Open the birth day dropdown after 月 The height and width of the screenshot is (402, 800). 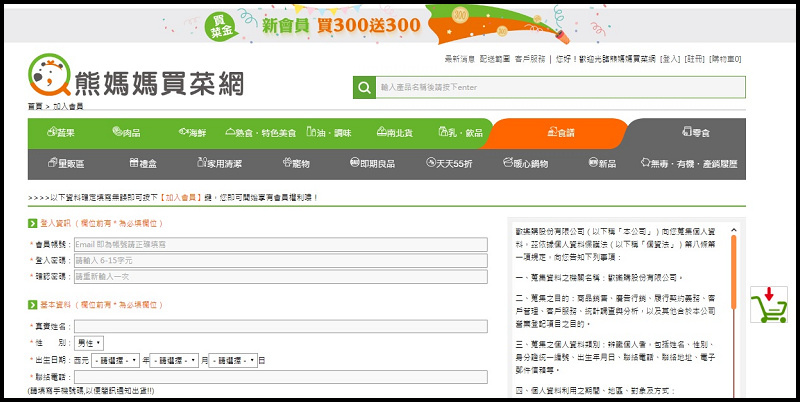click(233, 361)
